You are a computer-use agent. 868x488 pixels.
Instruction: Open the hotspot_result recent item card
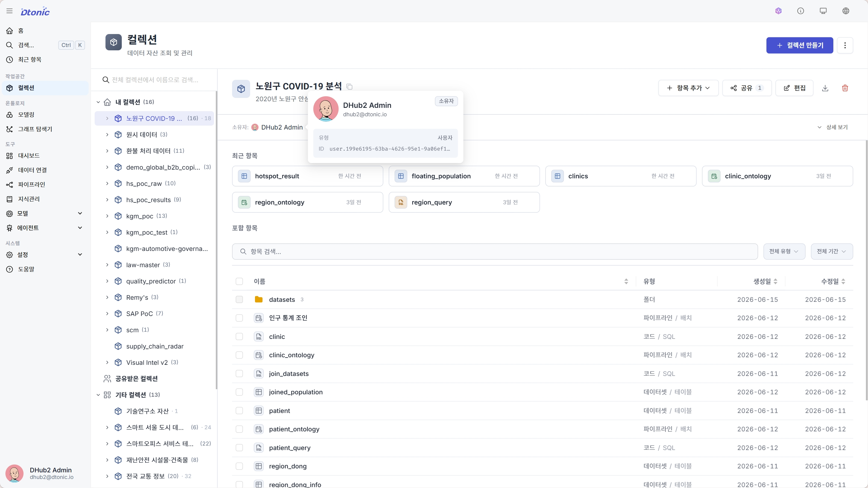tap(307, 176)
